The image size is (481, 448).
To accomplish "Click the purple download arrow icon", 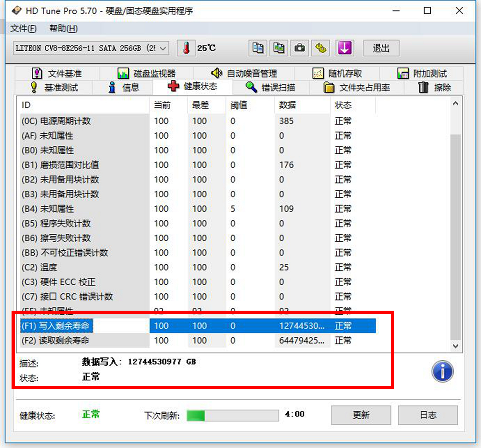I will 345,48.
